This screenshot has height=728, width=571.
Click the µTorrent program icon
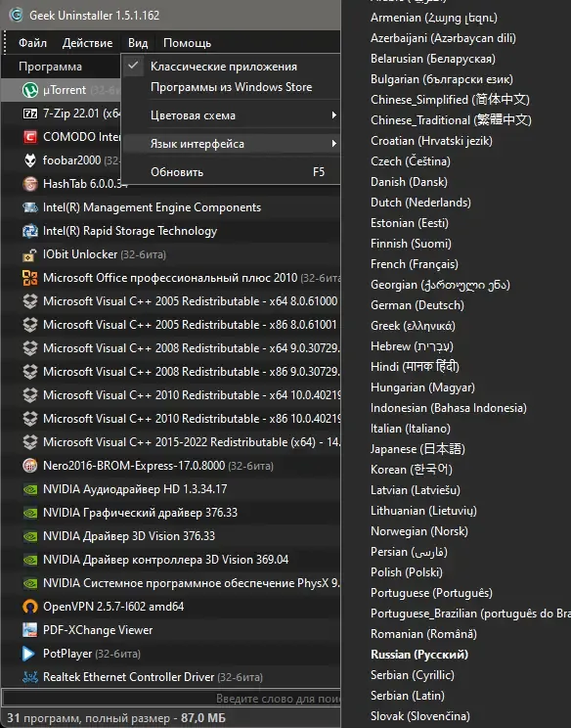30,90
